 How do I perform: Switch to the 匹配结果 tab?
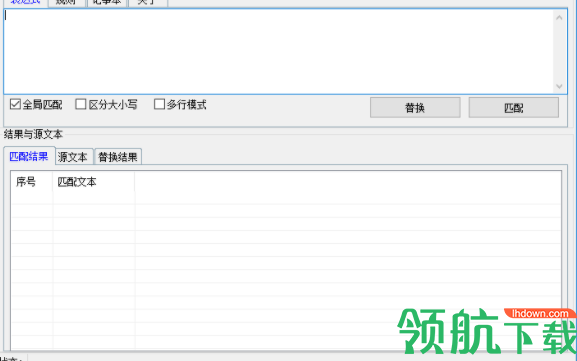pyautogui.click(x=29, y=156)
